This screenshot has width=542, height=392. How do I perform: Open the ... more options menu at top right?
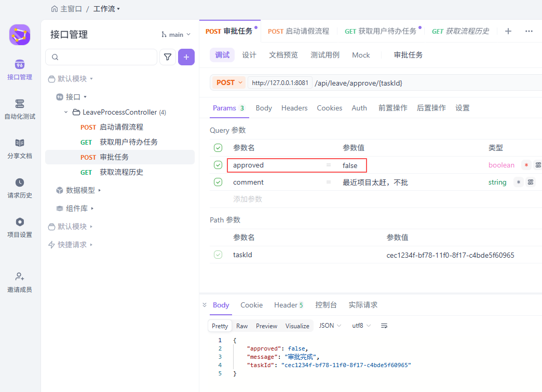529,31
